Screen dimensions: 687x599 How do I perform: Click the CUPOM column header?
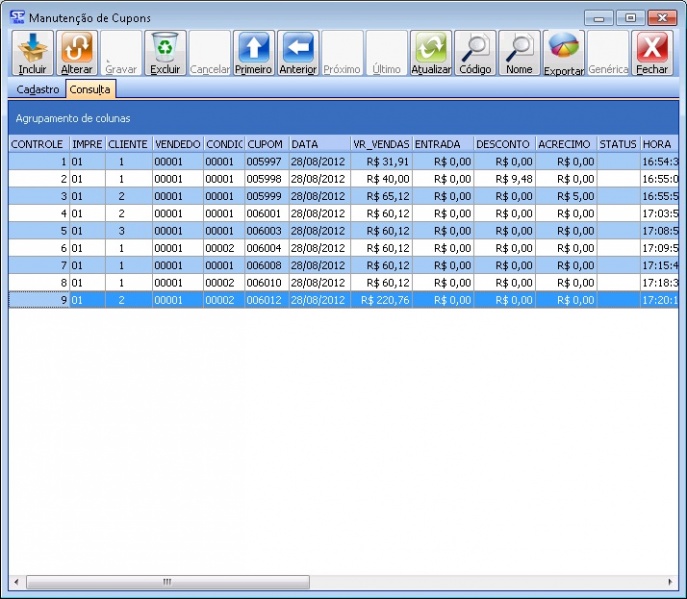tap(265, 144)
